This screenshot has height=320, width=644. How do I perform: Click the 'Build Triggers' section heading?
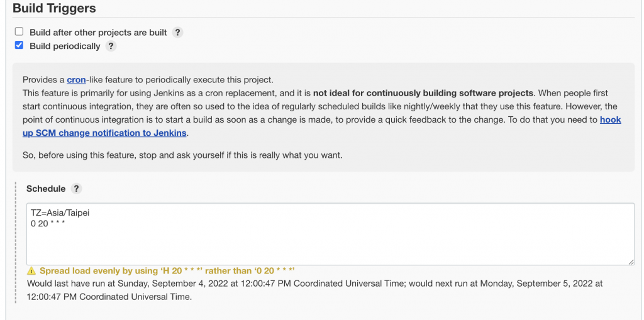pyautogui.click(x=54, y=8)
